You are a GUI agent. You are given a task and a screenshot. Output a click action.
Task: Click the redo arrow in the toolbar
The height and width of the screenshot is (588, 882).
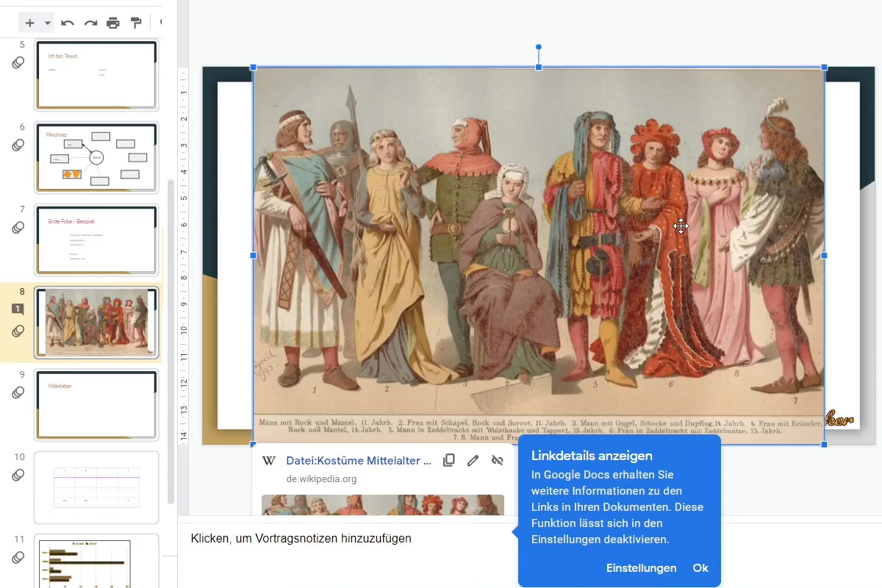(x=90, y=23)
